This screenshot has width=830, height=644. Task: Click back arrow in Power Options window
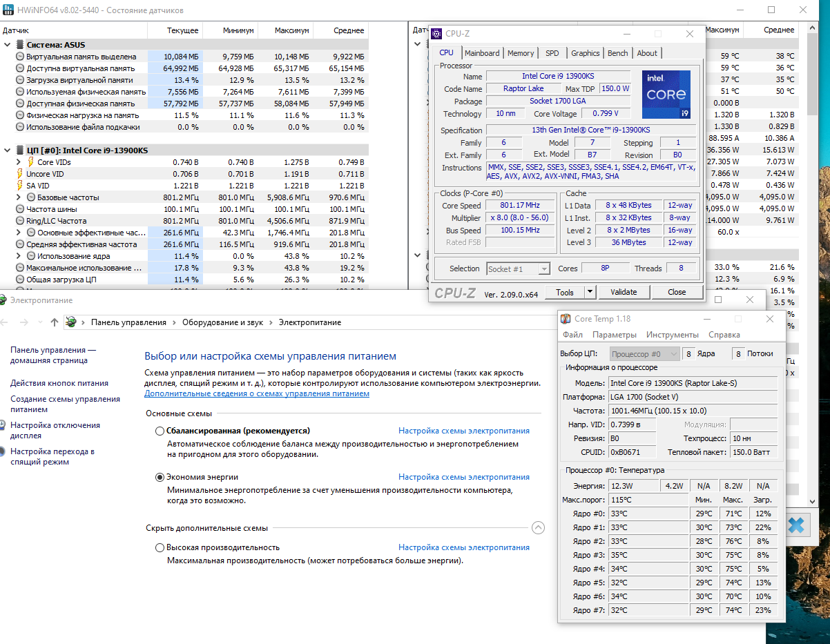point(3,322)
